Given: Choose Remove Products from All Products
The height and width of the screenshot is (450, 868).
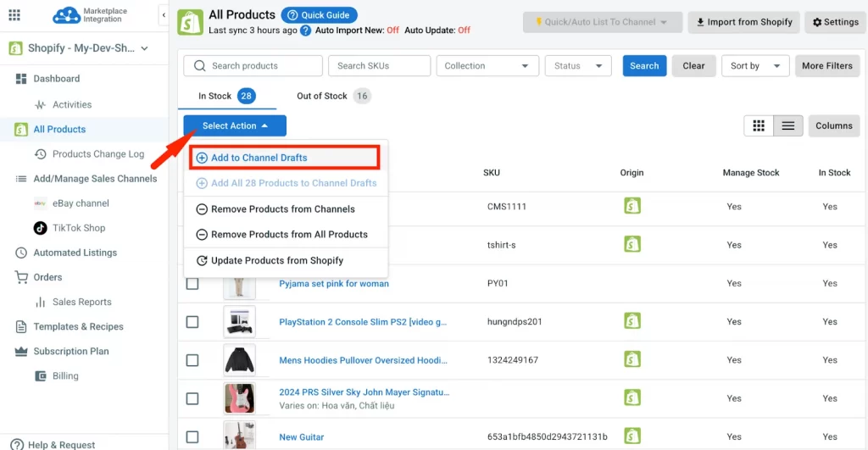Looking at the screenshot, I should pyautogui.click(x=286, y=235).
